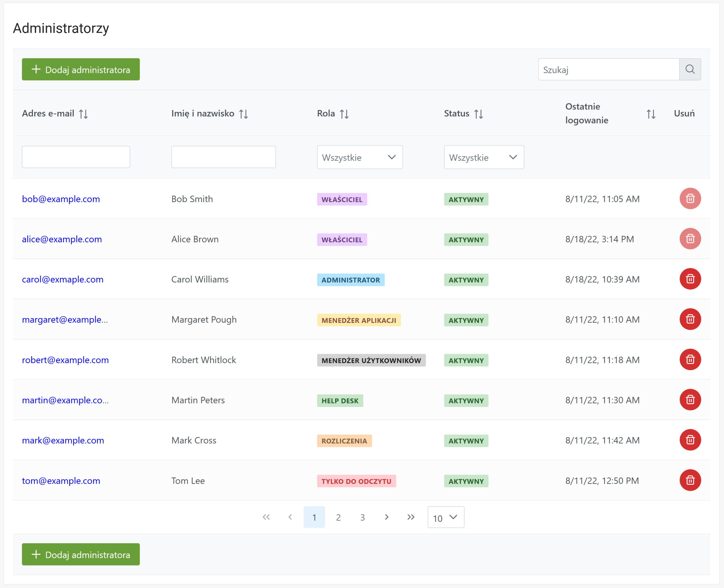Sort by Status column arrows
Screen dimensions: 724x588
click(478, 114)
